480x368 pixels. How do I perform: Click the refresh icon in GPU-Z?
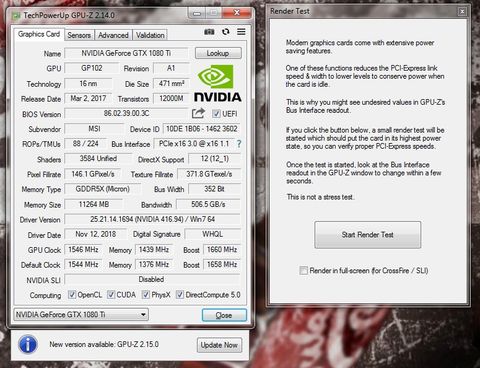click(x=226, y=32)
